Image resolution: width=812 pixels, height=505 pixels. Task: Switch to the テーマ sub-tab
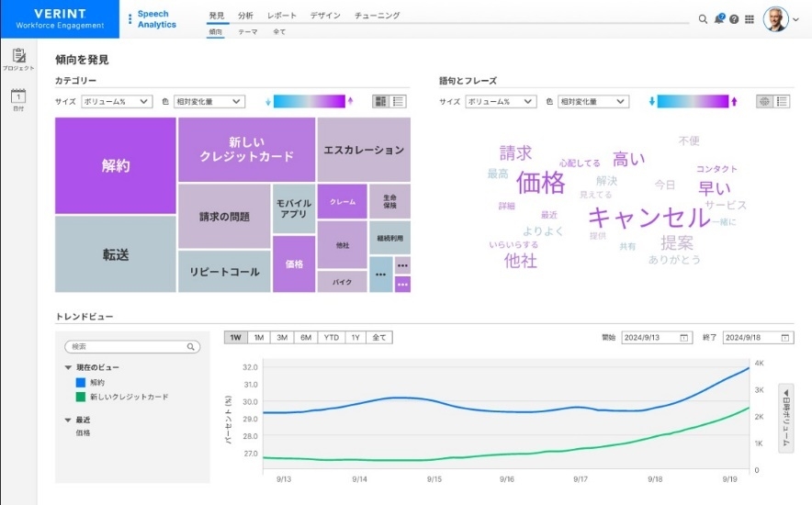(247, 31)
